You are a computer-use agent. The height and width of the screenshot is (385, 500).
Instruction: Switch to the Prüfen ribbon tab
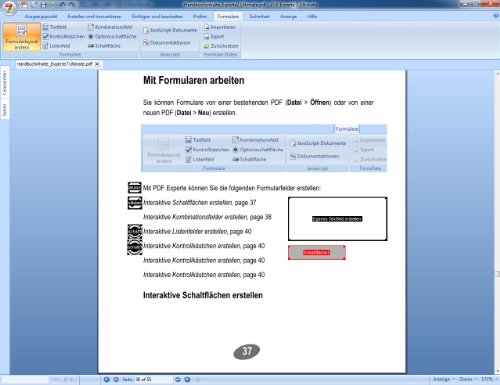click(200, 16)
